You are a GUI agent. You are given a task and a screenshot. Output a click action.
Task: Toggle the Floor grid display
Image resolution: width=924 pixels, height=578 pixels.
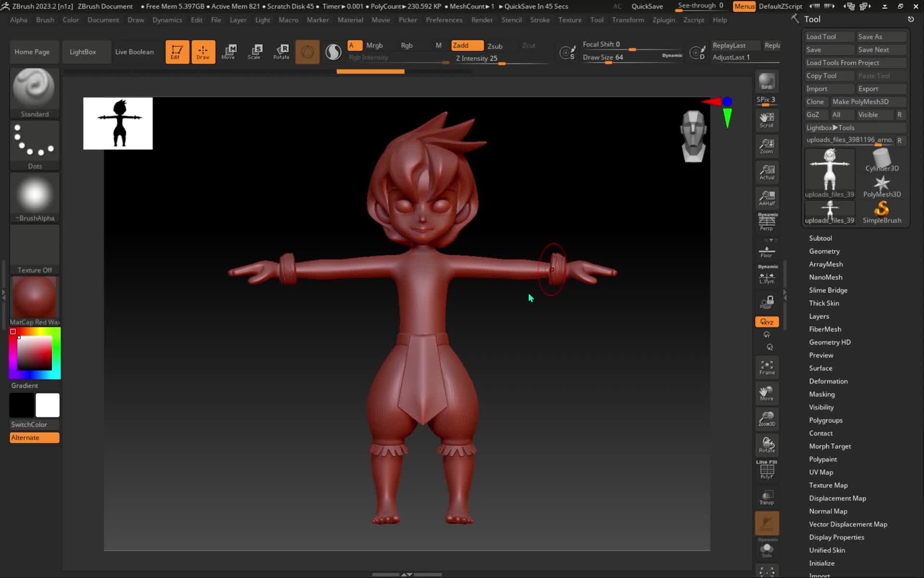point(766,250)
